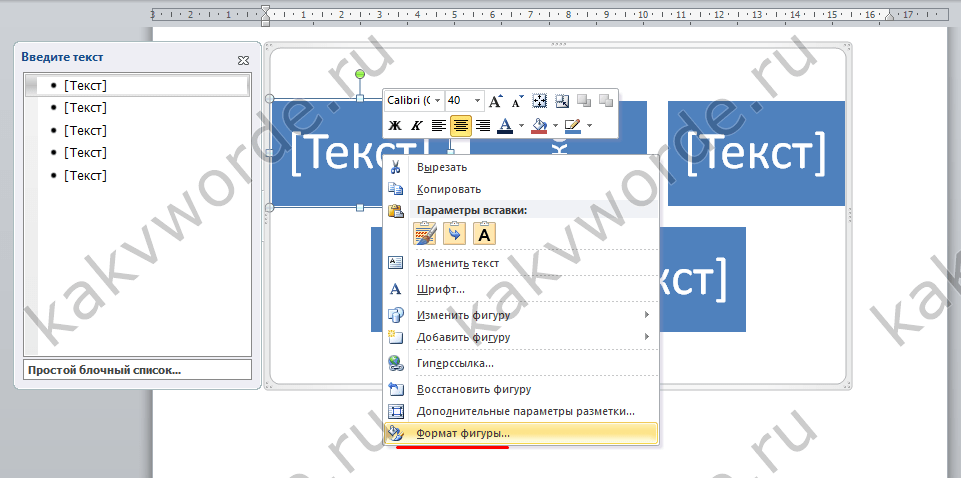This screenshot has width=961, height=478.
Task: Expand the font color arrow
Action: coord(522,126)
